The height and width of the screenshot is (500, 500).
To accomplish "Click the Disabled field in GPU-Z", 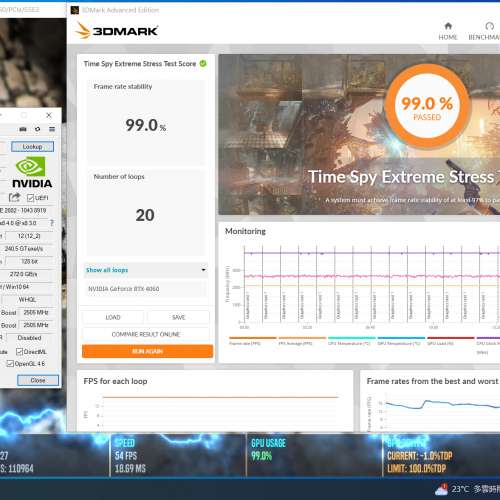I will coord(29,338).
